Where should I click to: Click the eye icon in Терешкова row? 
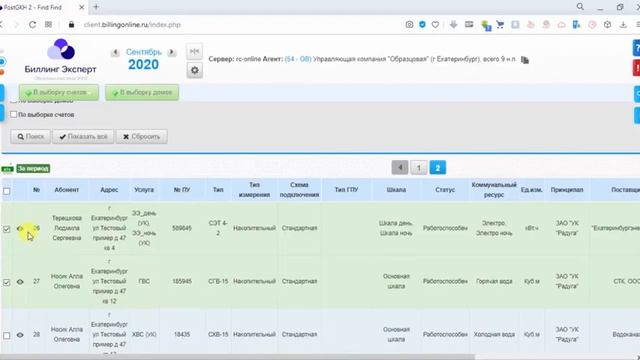point(20,229)
